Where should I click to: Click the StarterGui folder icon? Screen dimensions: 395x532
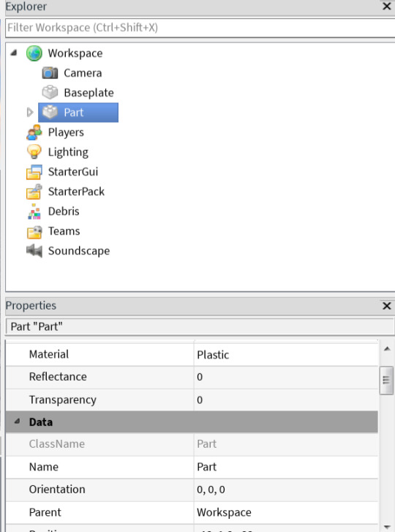[34, 172]
